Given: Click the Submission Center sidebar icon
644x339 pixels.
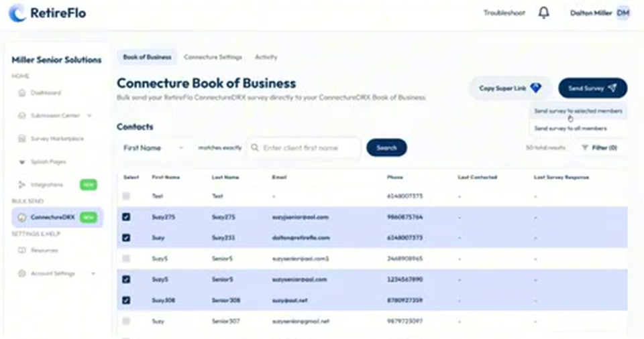Looking at the screenshot, I should pos(22,116).
